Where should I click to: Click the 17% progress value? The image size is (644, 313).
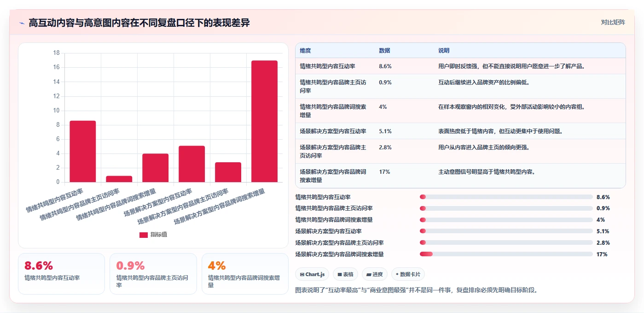(x=602, y=254)
